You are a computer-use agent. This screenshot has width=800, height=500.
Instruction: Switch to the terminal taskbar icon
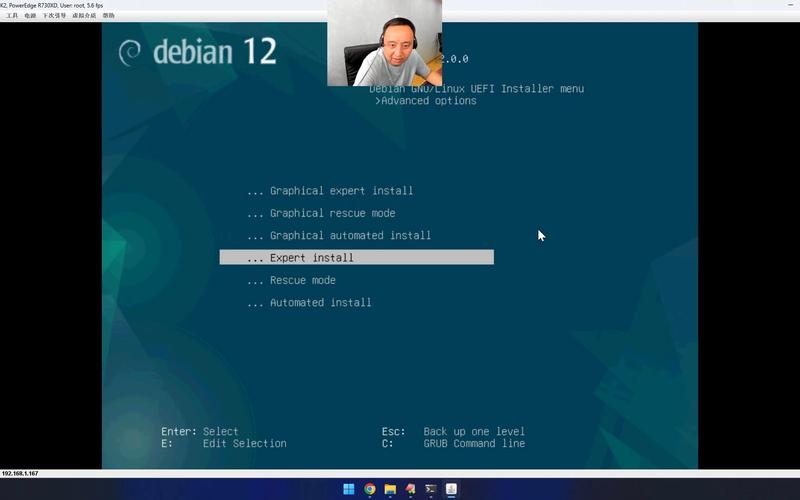tap(431, 489)
